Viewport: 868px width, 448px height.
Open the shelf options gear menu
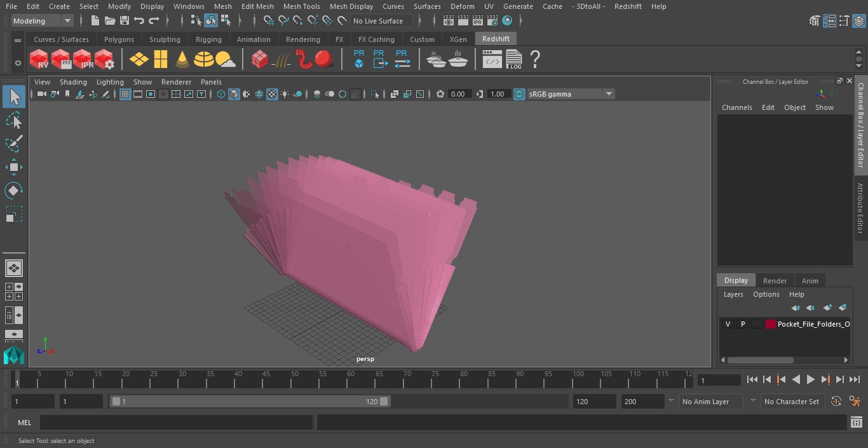click(x=18, y=63)
